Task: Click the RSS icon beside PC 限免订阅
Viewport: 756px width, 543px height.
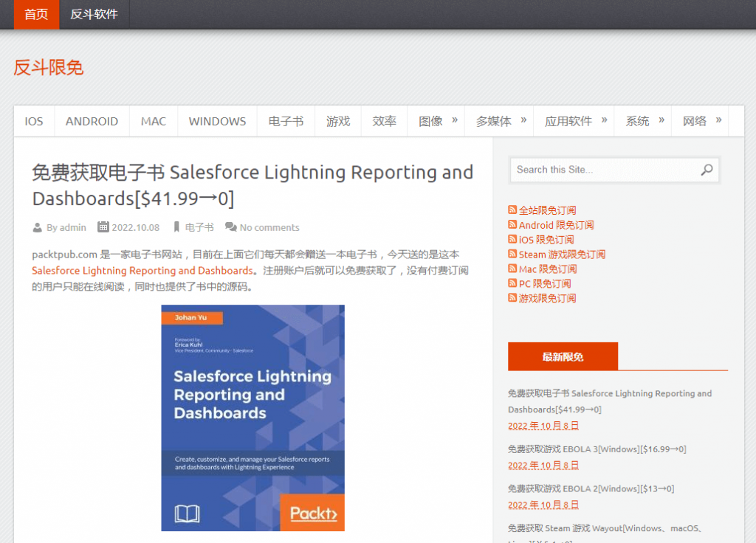Action: click(x=513, y=283)
